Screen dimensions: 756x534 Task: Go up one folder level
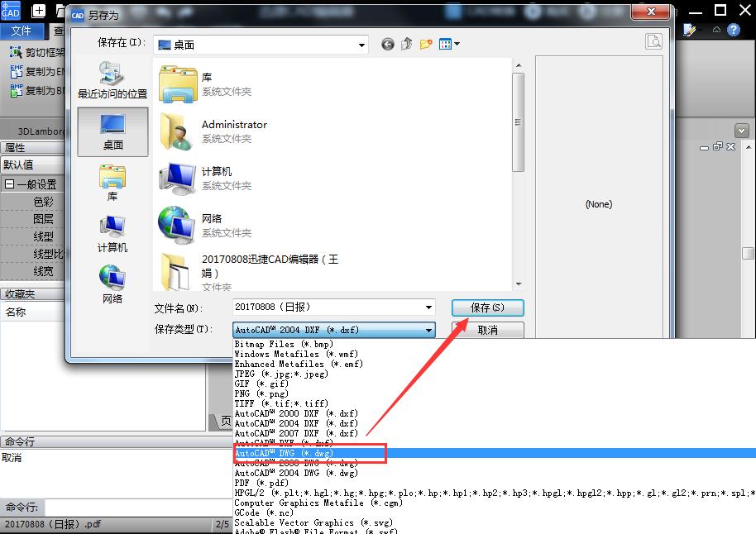pyautogui.click(x=406, y=44)
